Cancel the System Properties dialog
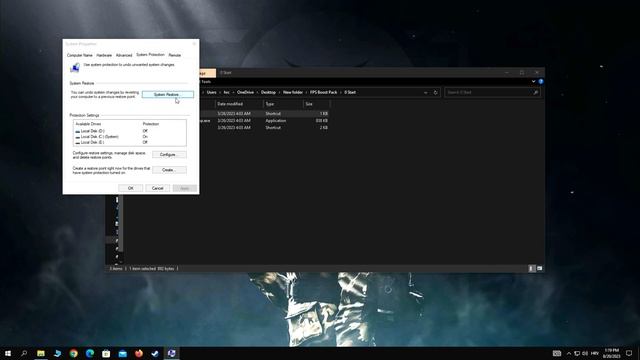The width and height of the screenshot is (640, 360). pyautogui.click(x=158, y=188)
